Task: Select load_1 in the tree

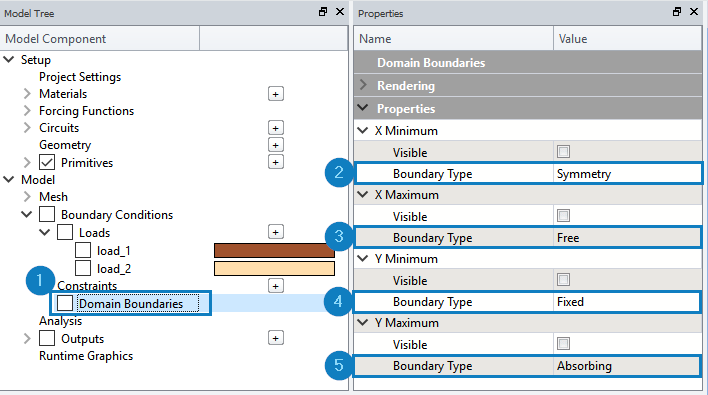Action: tap(113, 251)
